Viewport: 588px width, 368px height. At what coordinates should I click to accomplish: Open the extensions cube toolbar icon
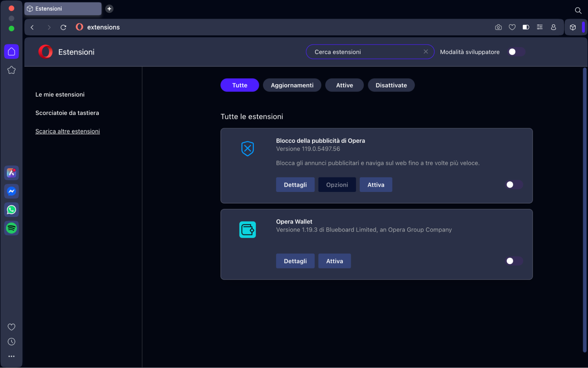pos(573,27)
